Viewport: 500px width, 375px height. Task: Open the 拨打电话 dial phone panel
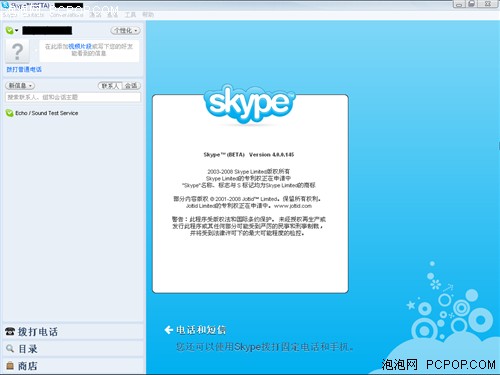[x=73, y=331]
